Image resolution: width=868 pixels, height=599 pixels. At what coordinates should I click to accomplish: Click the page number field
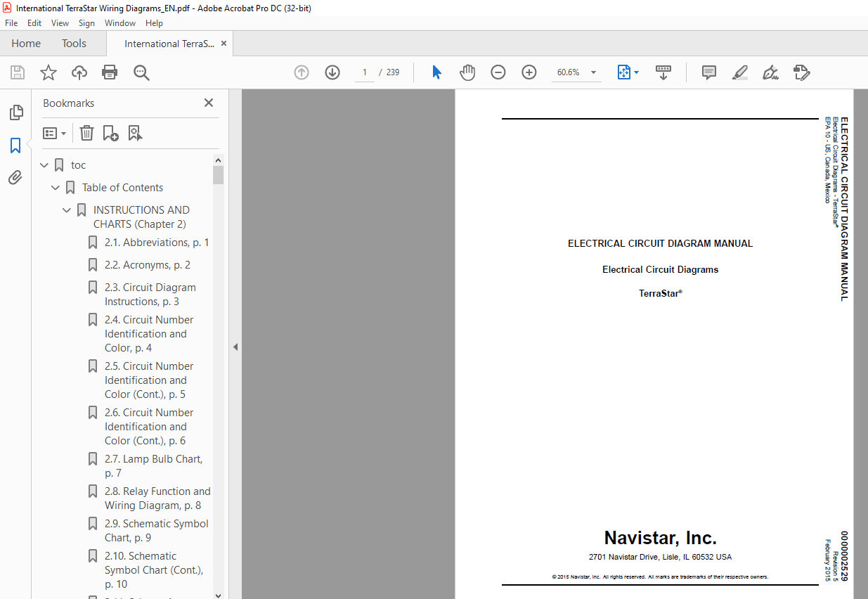[x=364, y=72]
